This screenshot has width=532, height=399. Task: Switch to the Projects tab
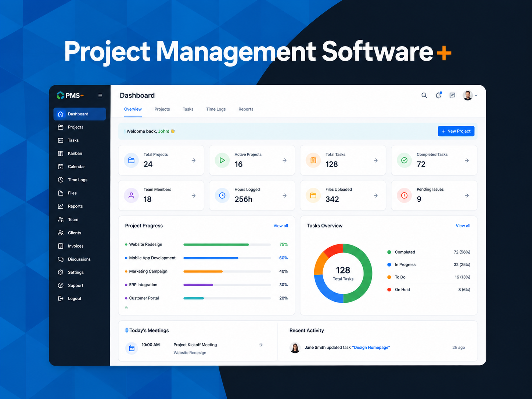162,109
